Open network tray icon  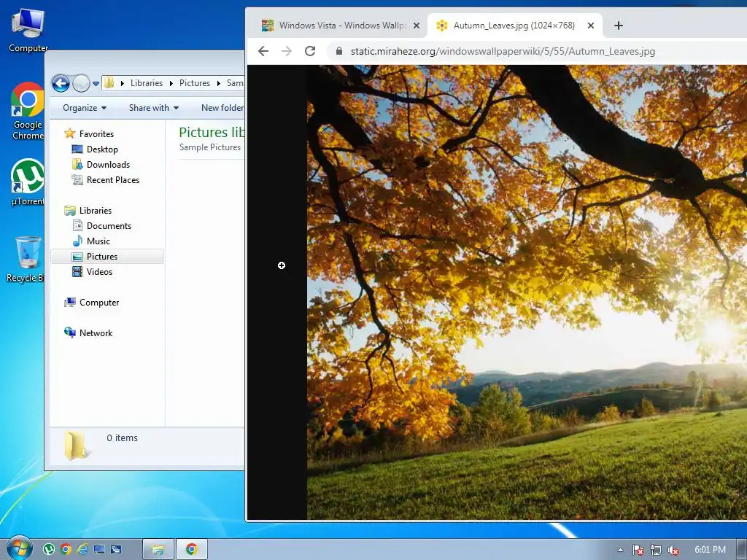(656, 550)
